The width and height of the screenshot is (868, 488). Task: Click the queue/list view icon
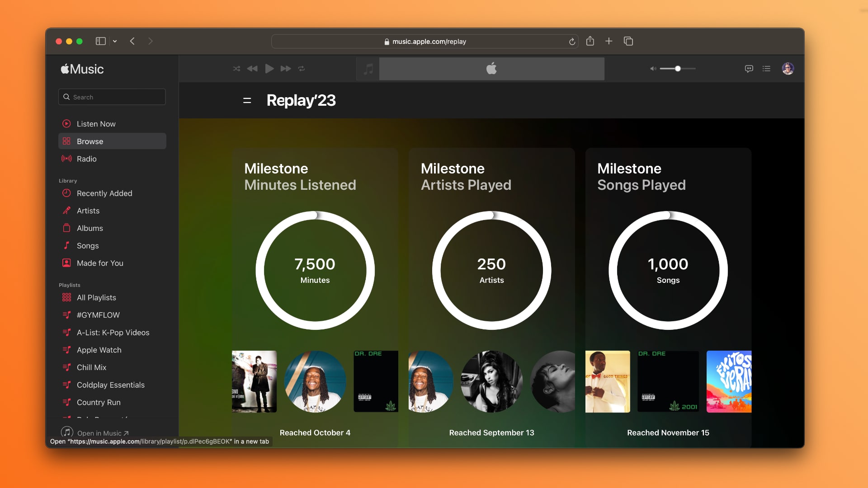click(x=766, y=68)
